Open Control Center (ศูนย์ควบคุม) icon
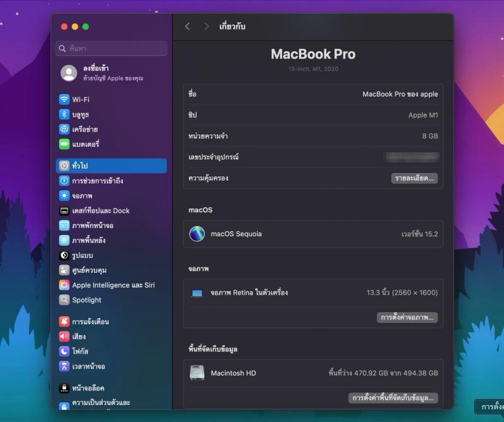504x422 pixels. pos(64,270)
